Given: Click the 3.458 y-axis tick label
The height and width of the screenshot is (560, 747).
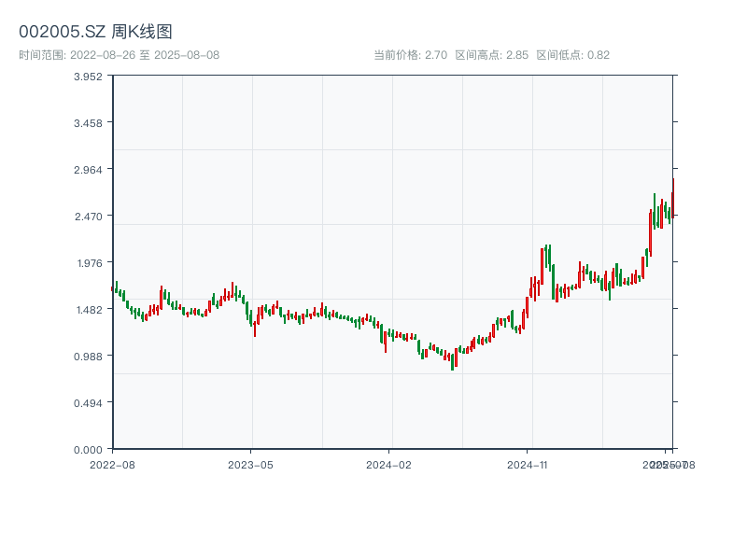Looking at the screenshot, I should [x=88, y=123].
